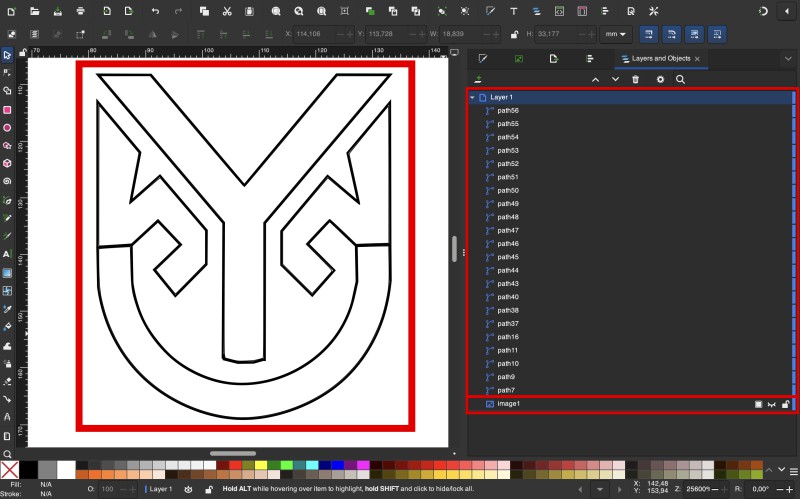Select the Rectangle tool
This screenshot has width=800, height=499.
[7, 110]
